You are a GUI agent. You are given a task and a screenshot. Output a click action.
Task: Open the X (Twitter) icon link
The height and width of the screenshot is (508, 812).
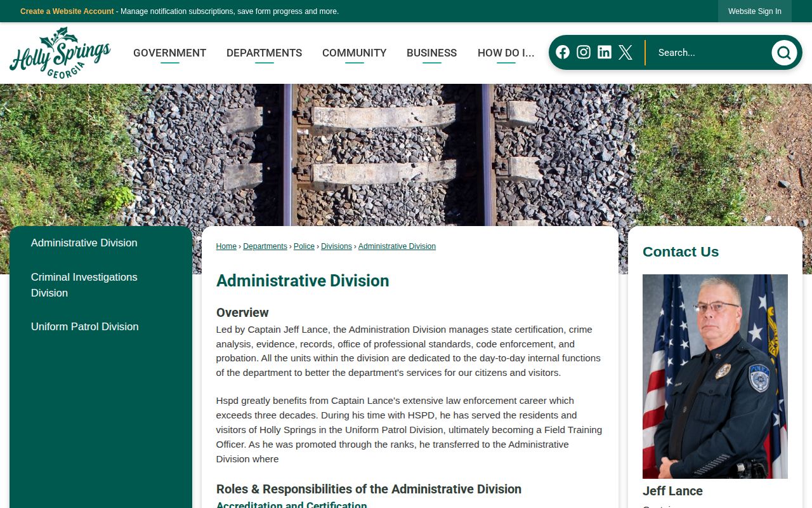click(625, 52)
